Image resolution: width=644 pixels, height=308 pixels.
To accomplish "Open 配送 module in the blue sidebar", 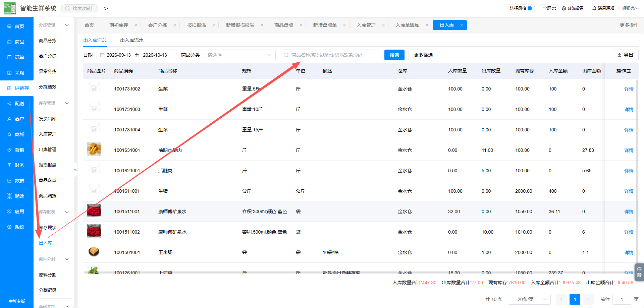I will point(16,104).
